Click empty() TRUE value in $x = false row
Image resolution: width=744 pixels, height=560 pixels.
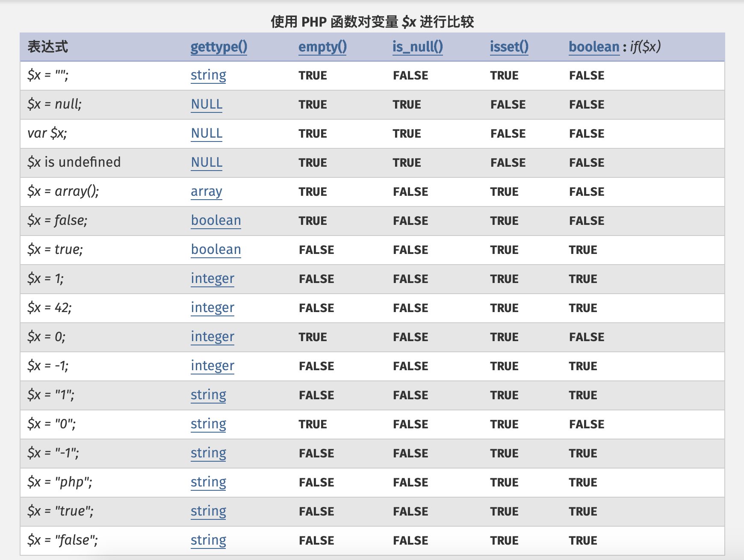[313, 221]
